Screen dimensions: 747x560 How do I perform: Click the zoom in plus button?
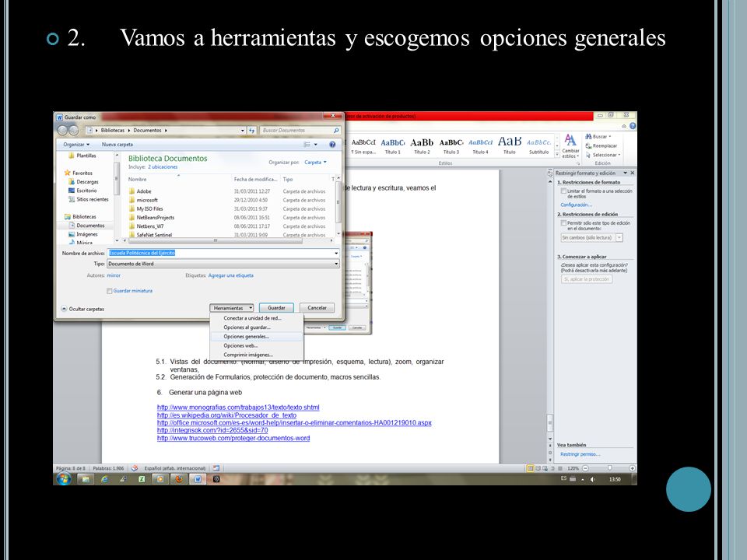pyautogui.click(x=632, y=468)
